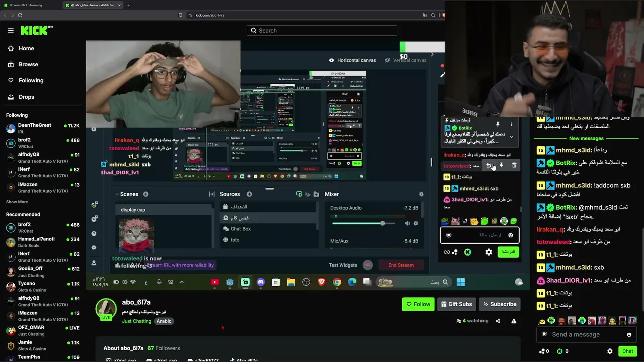Viewport: 644px width, 362px height.
Task: Open Streamlabs sidebar settings gear
Action: pyautogui.click(x=94, y=247)
